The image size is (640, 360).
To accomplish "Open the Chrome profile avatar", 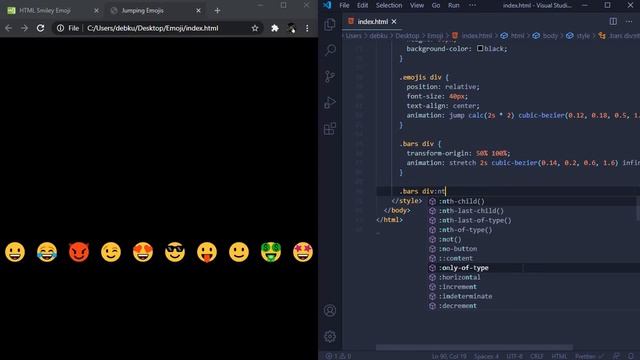I will point(291,28).
